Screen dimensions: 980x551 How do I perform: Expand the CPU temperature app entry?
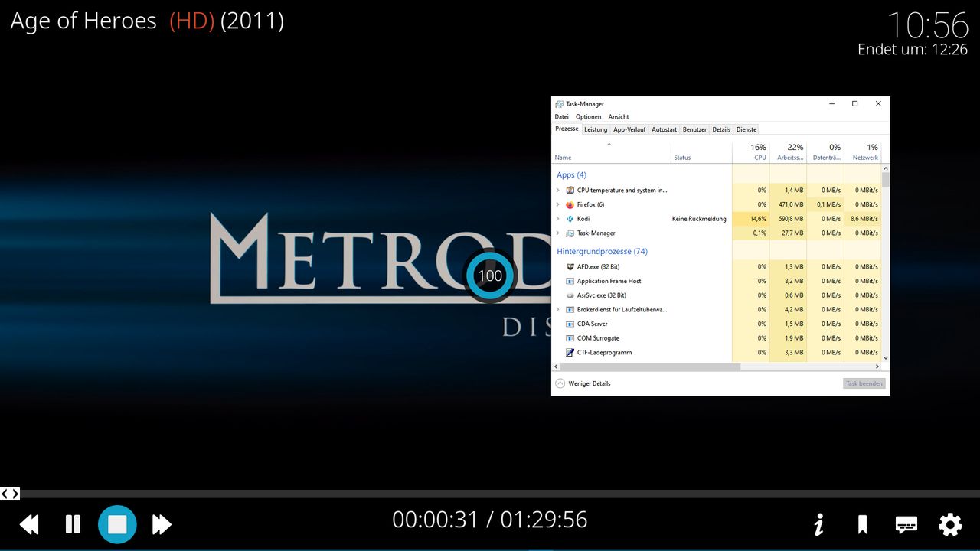pyautogui.click(x=557, y=190)
